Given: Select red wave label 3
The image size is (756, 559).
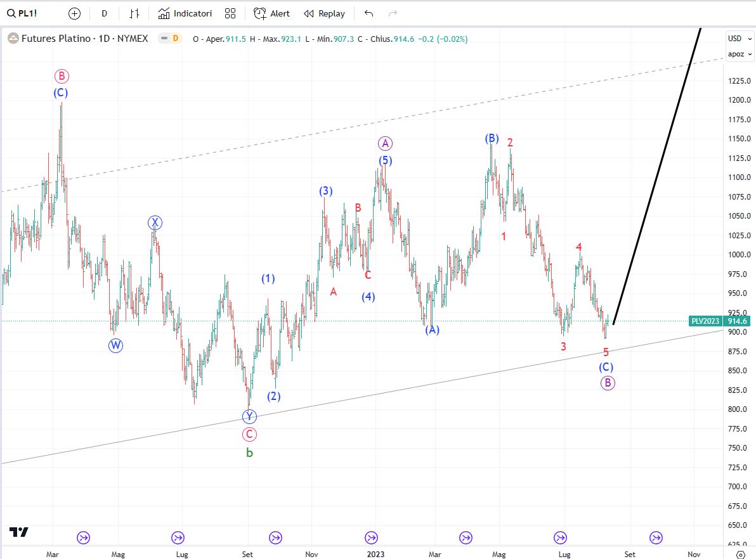Looking at the screenshot, I should point(563,347).
